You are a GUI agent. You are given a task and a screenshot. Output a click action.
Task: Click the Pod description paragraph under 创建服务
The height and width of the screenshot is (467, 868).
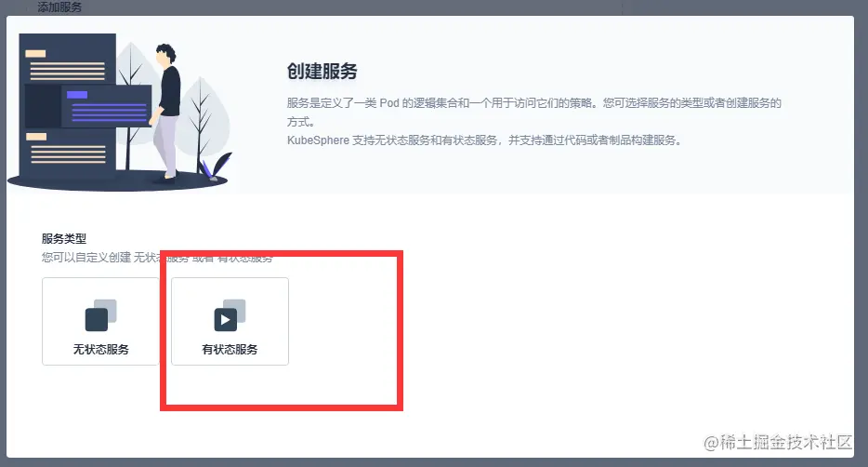coord(533,112)
